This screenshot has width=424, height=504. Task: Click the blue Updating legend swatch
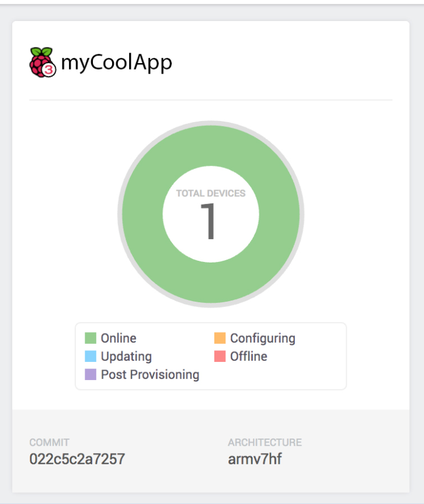[x=91, y=356]
